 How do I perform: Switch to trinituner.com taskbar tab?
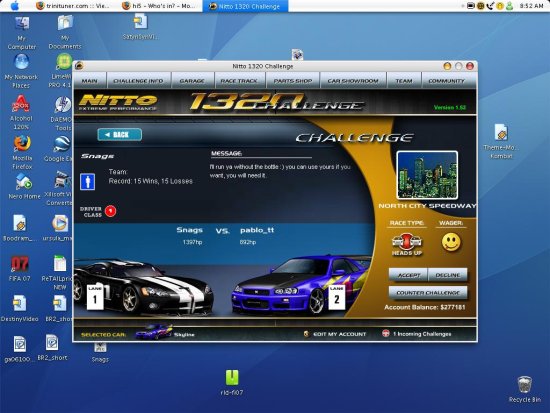[x=72, y=6]
